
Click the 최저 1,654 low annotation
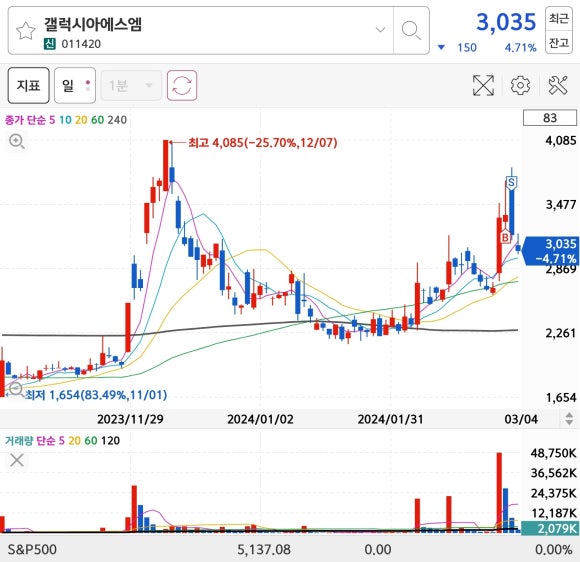[96, 395]
